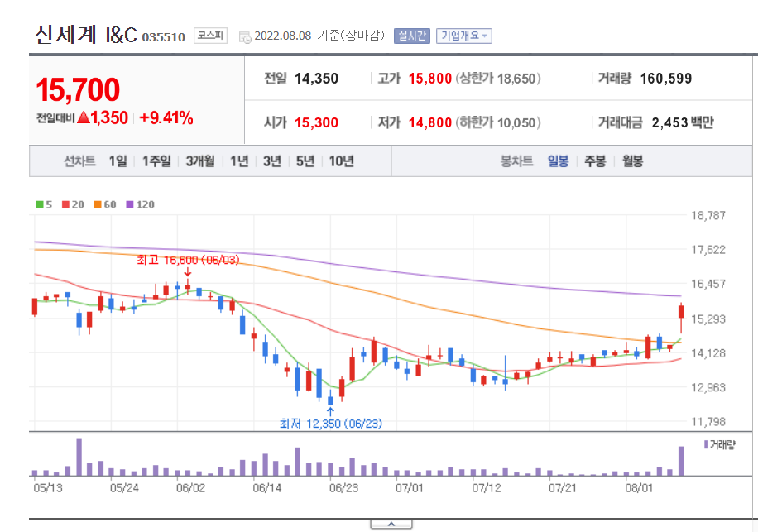The width and height of the screenshot is (758, 532).
Task: Select the 1일 line chart tab
Action: click(118, 161)
